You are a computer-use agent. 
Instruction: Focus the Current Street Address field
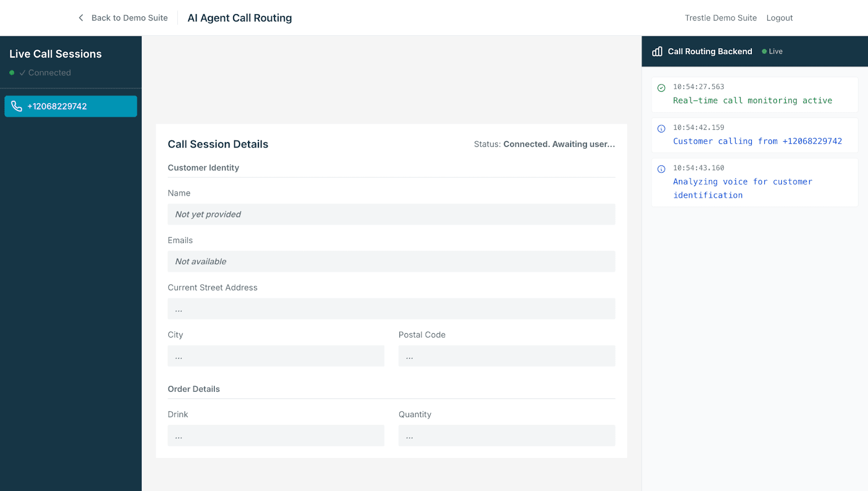(391, 309)
